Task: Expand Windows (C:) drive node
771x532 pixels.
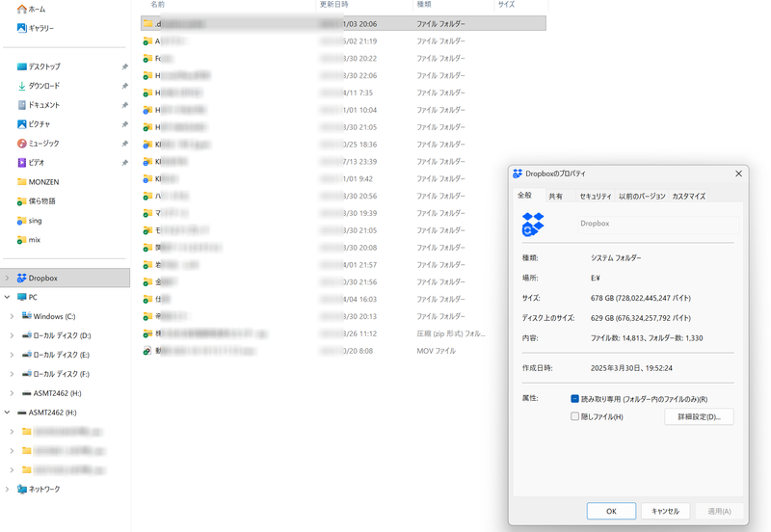Action: tap(12, 316)
